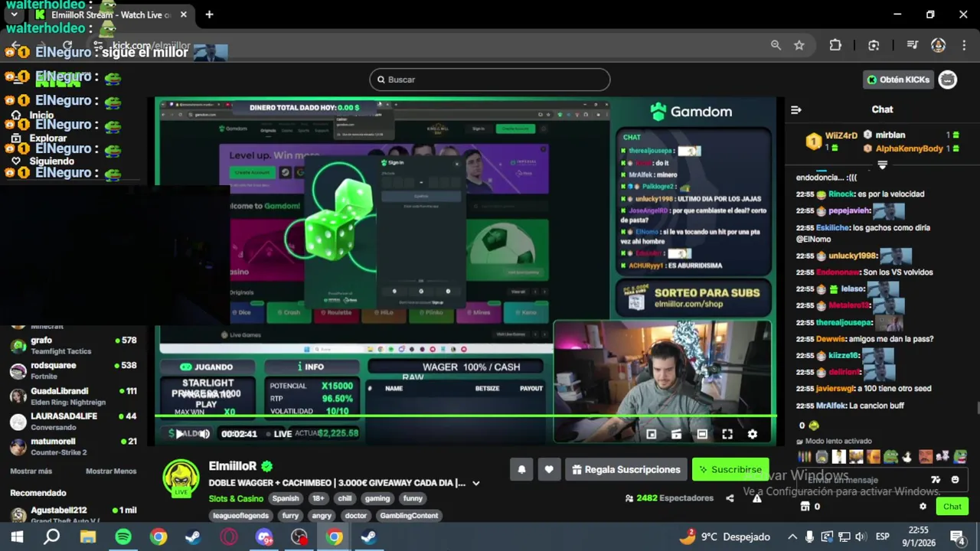
Task: Open rodsquaree's Fortnite channel
Action: coord(73,370)
